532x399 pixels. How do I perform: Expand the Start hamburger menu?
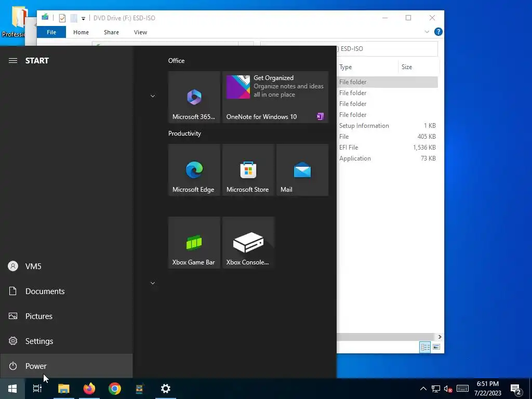pyautogui.click(x=13, y=61)
